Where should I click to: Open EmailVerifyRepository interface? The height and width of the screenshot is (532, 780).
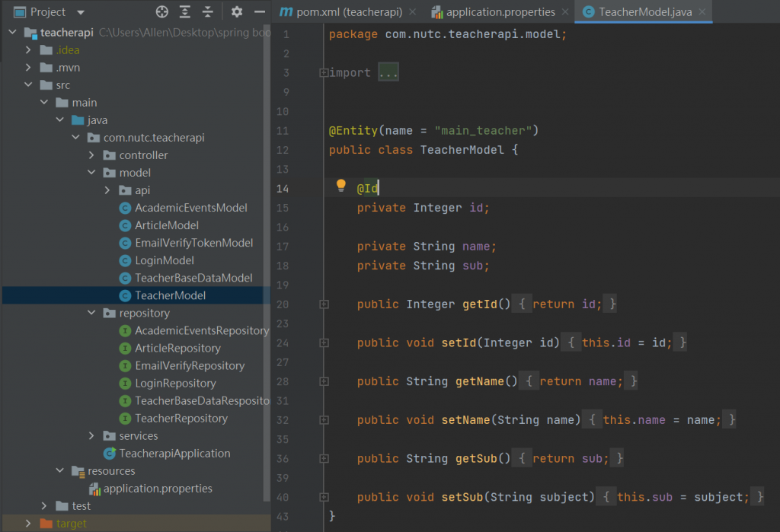pyautogui.click(x=190, y=365)
